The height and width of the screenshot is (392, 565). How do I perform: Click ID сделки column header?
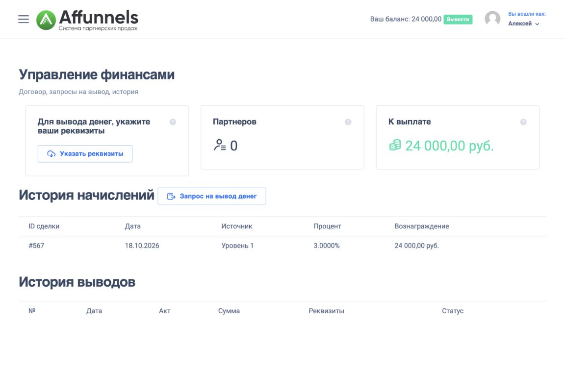coord(44,226)
